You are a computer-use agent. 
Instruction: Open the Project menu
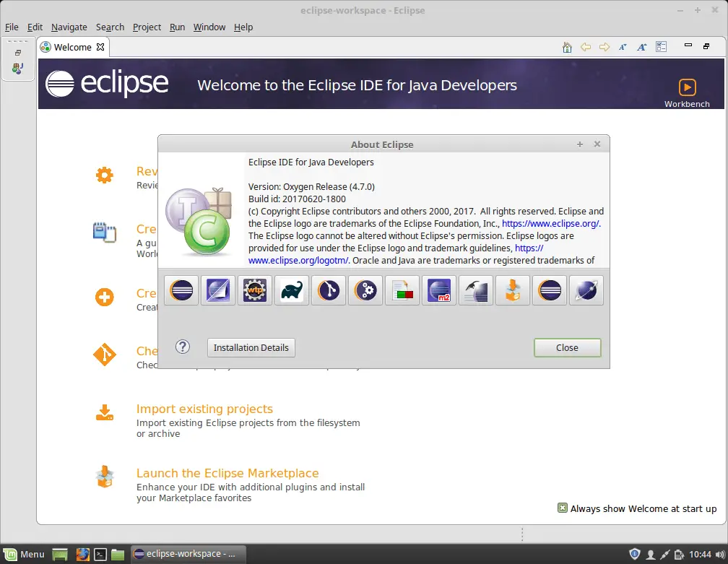point(147,27)
